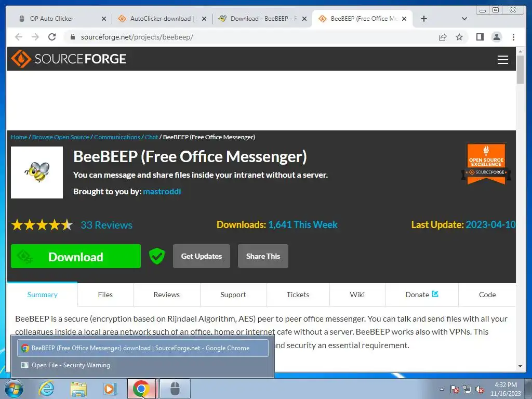Click the Get Updates button
This screenshot has width=532, height=399.
(202, 256)
